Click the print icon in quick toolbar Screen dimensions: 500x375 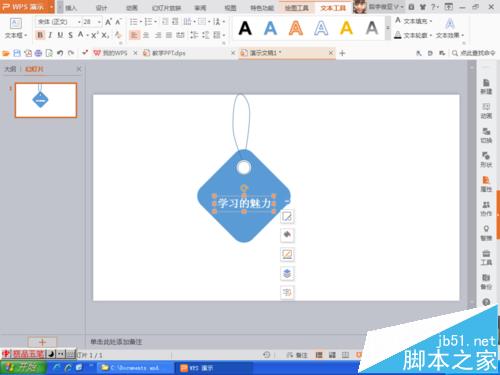38,53
